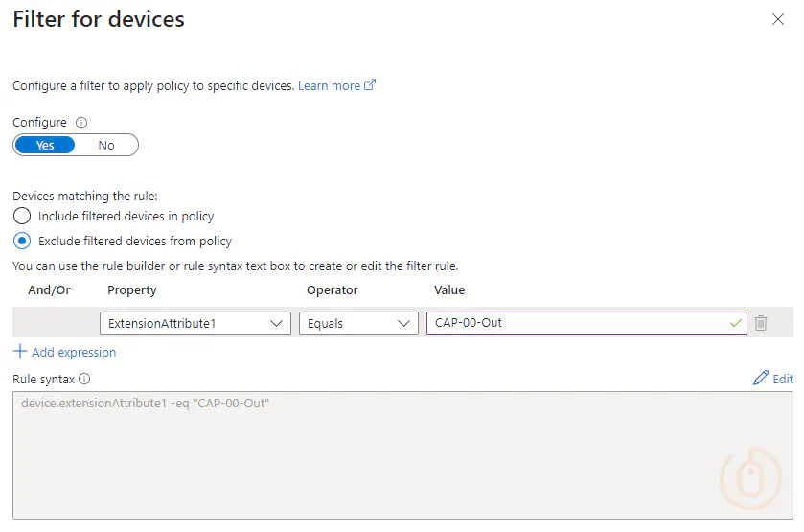Select Exclude filtered devices from policy
This screenshot has width=804, height=532.
click(x=22, y=242)
